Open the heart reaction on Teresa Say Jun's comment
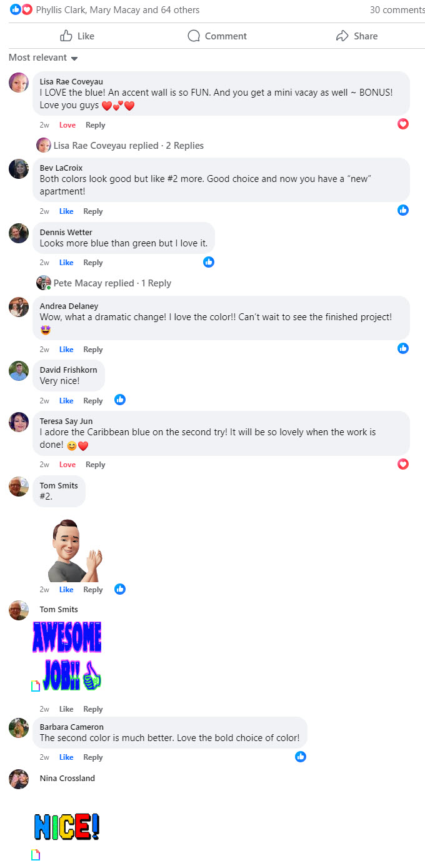Image resolution: width=425 pixels, height=868 pixels. pyautogui.click(x=403, y=463)
